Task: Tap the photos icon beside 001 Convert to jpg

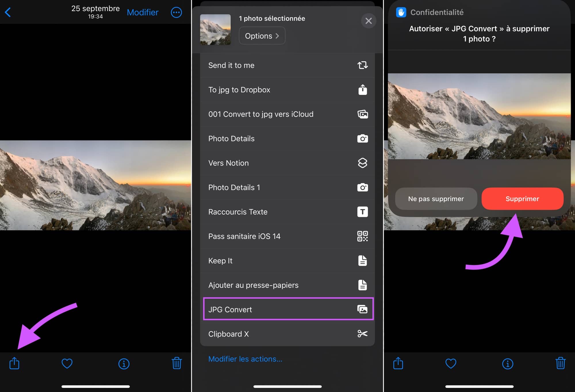Action: (363, 114)
